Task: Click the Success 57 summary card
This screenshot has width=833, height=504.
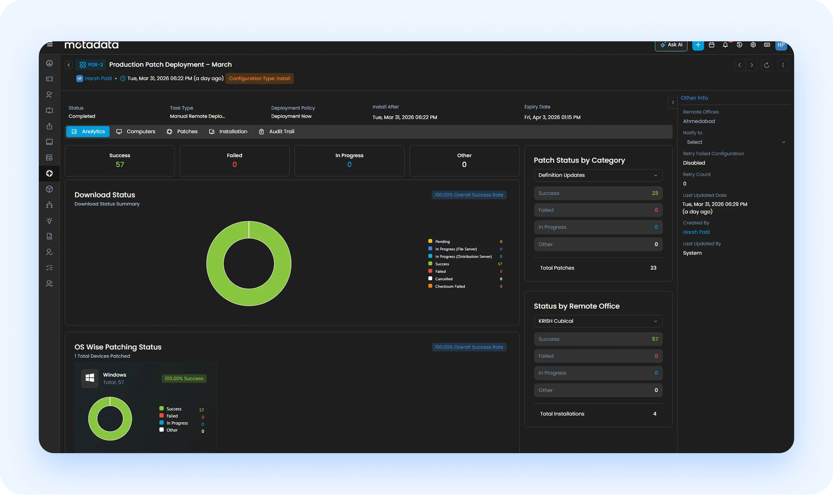Action: tap(120, 160)
